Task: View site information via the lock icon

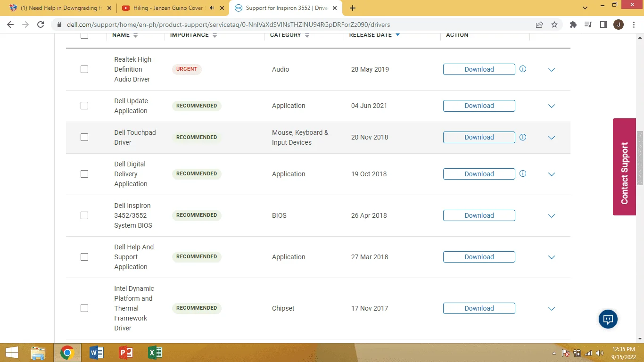Action: click(59, 25)
